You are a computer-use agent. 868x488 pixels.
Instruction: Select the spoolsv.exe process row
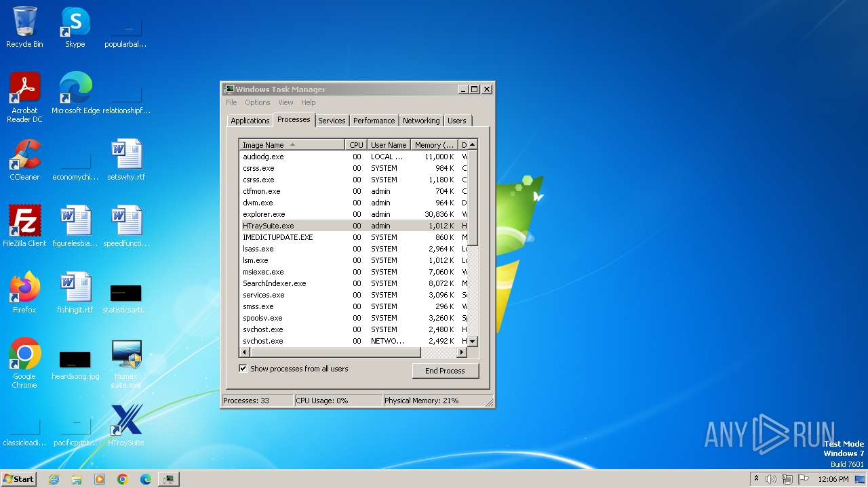[353, 318]
